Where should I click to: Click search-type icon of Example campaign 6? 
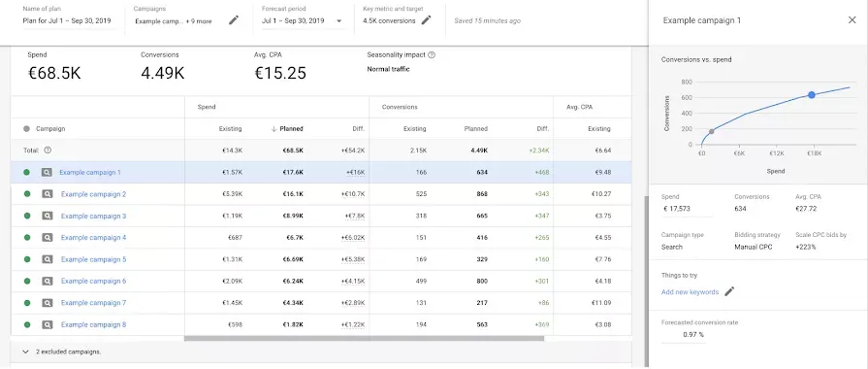pyautogui.click(x=48, y=281)
